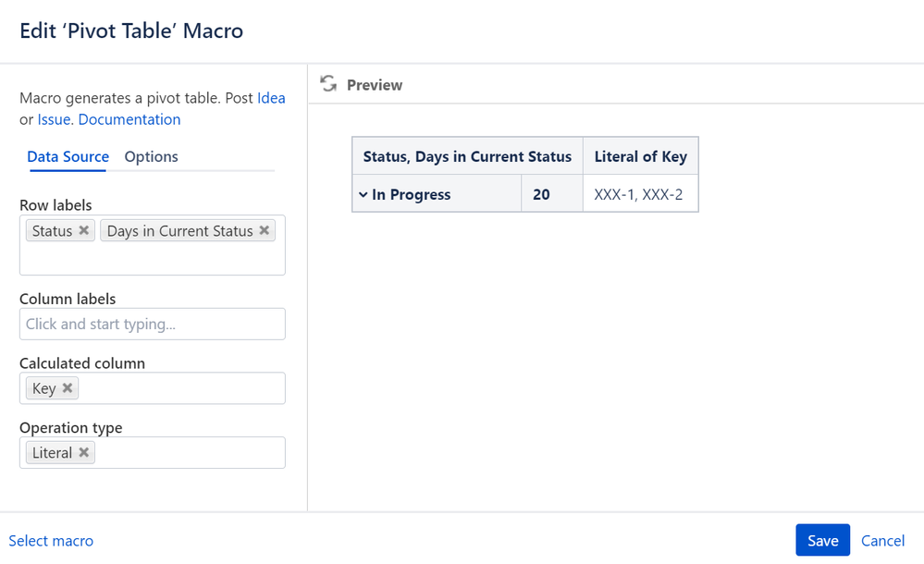Screen dimensions: 924x564
Task: Remove the Status row label tag
Action: click(x=84, y=230)
